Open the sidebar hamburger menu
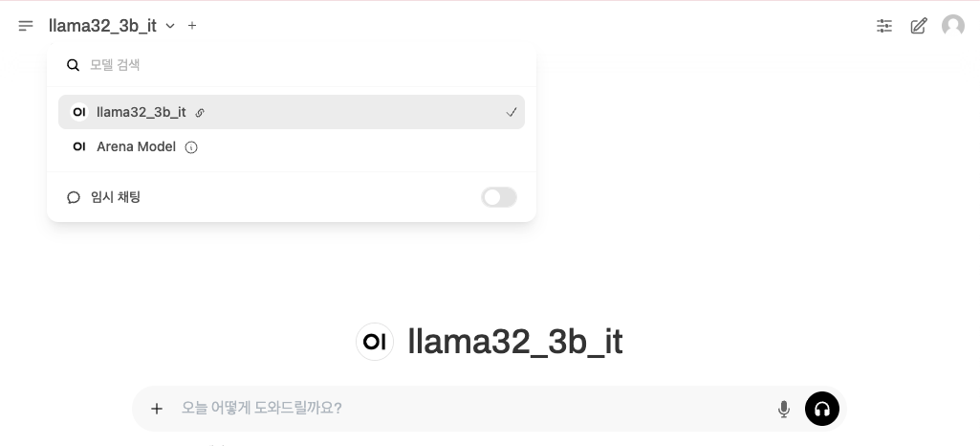This screenshot has width=980, height=446. [26, 26]
